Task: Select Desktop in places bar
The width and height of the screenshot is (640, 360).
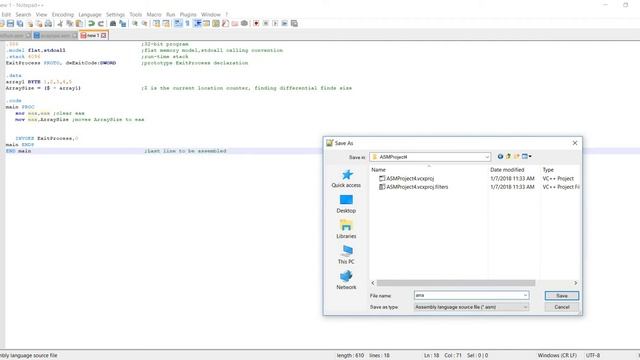Action: (346, 204)
